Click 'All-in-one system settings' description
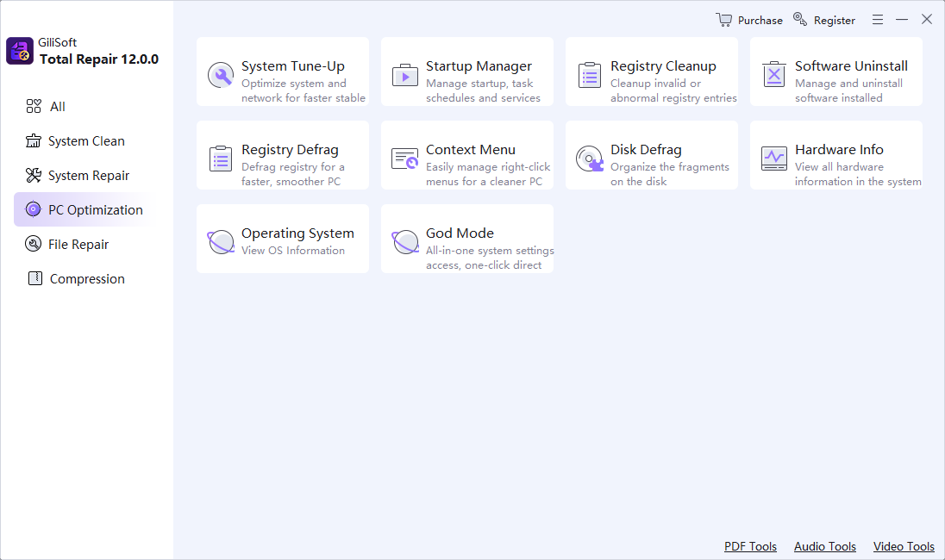 pos(490,258)
